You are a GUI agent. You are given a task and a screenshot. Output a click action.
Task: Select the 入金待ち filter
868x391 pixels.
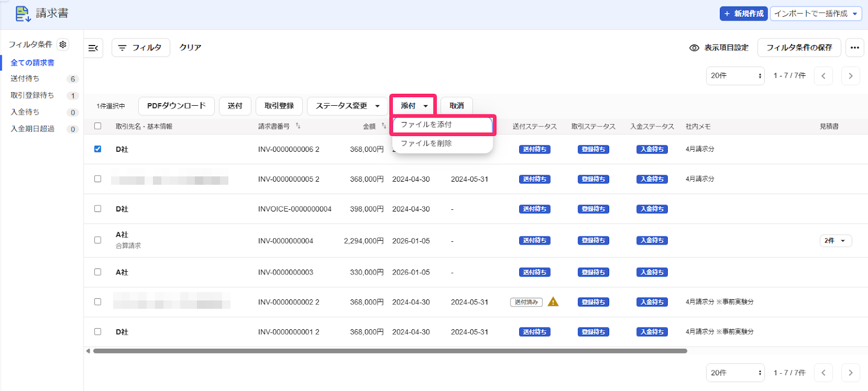pos(25,112)
